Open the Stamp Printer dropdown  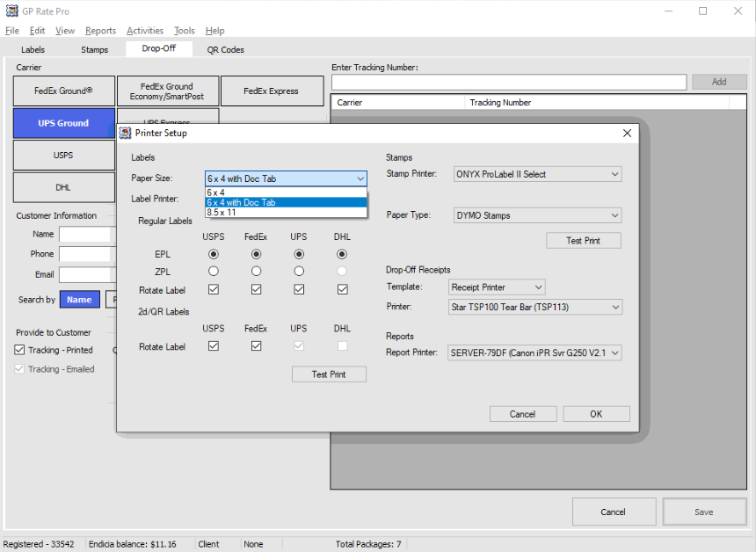coord(538,174)
